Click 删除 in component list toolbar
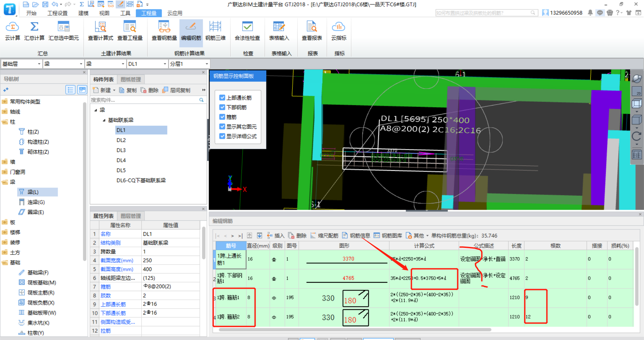This screenshot has height=340, width=644. [150, 90]
